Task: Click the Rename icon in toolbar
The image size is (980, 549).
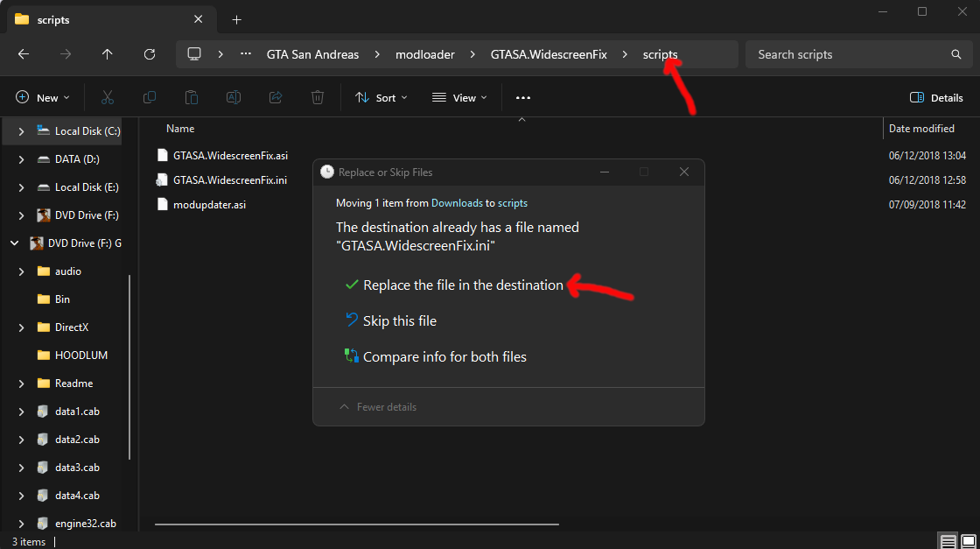Action: 233,97
